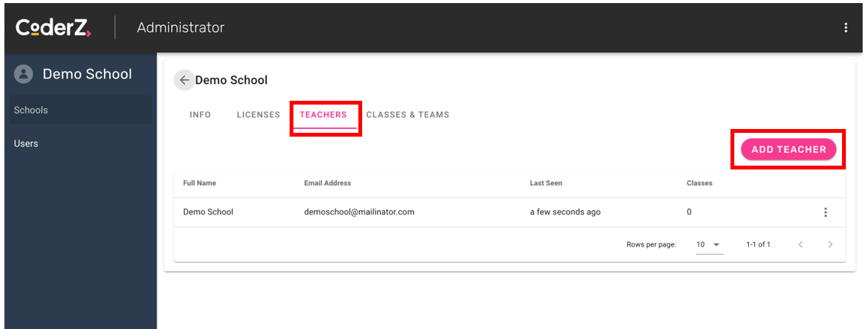Switch to the Classes & Teams tab

click(407, 115)
